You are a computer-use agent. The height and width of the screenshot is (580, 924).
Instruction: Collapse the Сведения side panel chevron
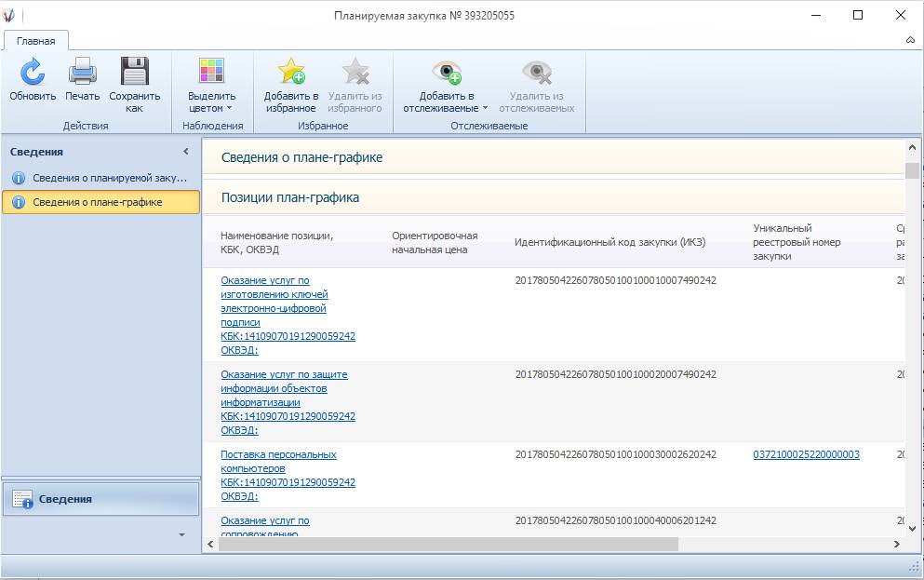185,152
